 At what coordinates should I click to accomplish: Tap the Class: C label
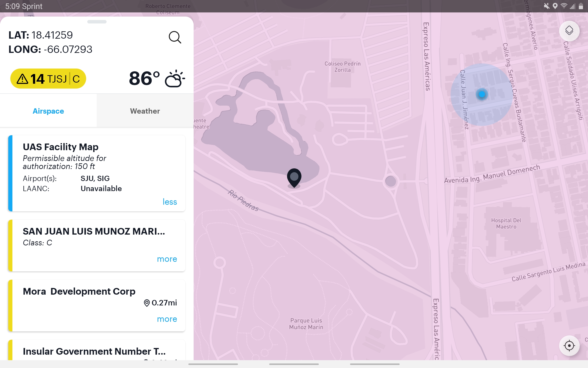[37, 243]
